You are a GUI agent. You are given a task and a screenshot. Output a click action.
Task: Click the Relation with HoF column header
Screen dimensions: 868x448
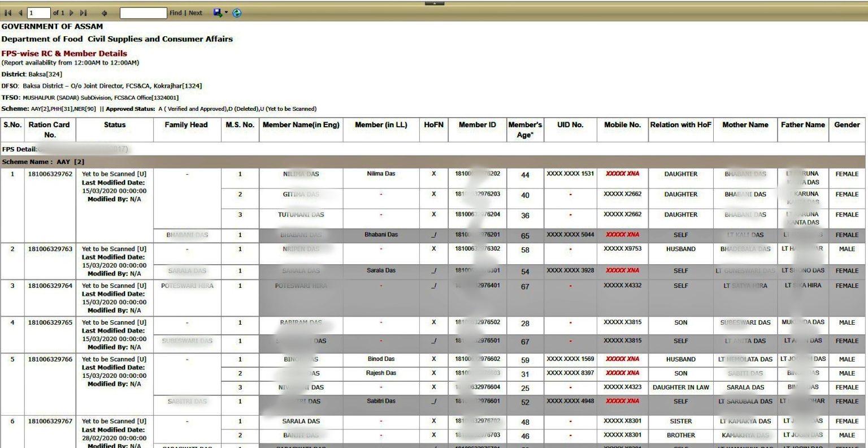coord(680,125)
